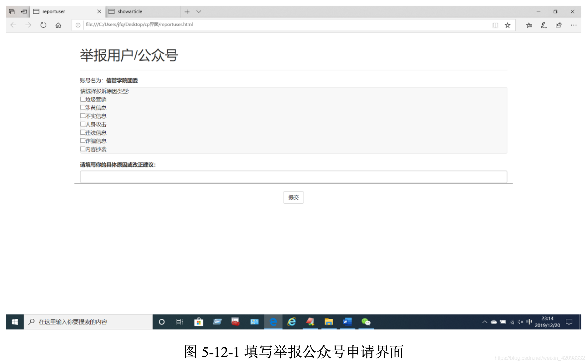The height and width of the screenshot is (364, 588).
Task: Open the network tray icon
Action: pyautogui.click(x=512, y=322)
